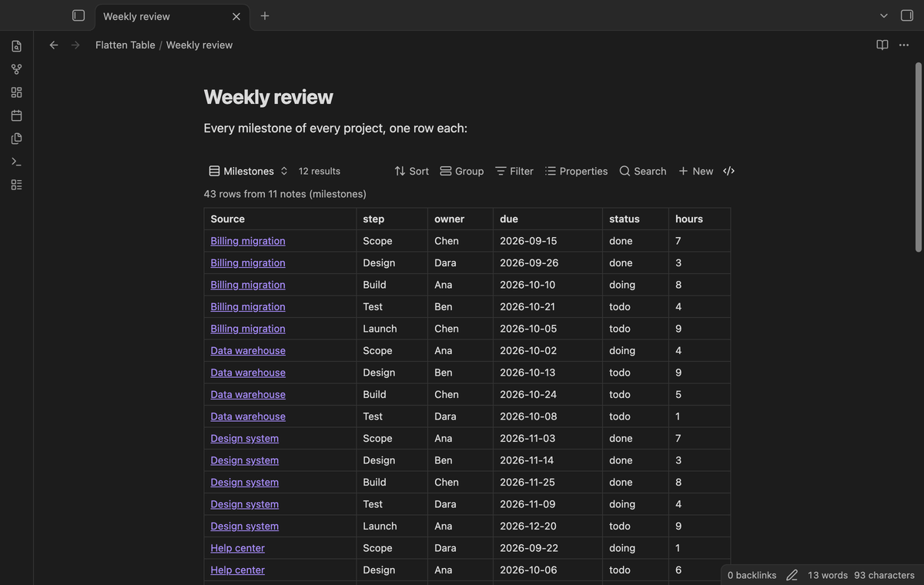
Task: Select the due date 2026-12-20 cell
Action: [547, 526]
